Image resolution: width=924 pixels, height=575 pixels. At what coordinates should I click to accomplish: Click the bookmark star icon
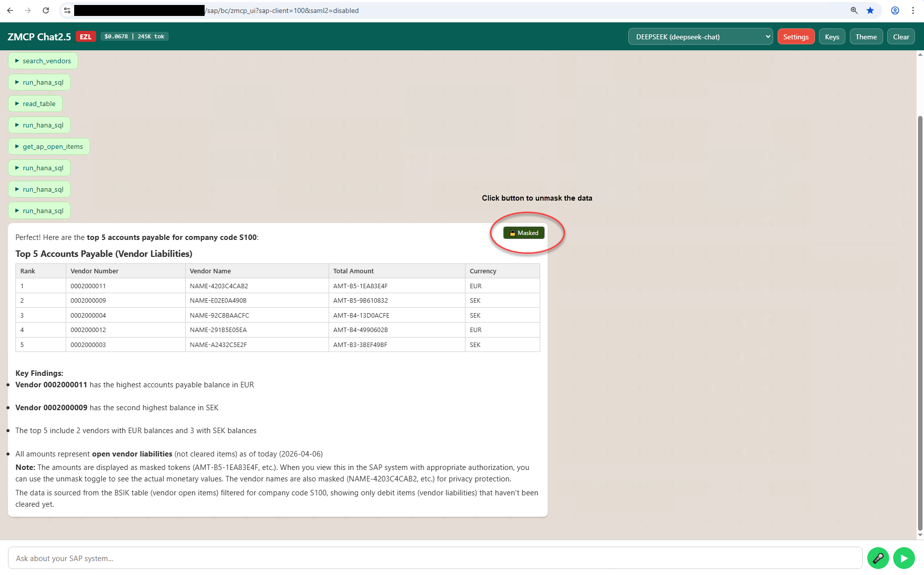pos(870,10)
